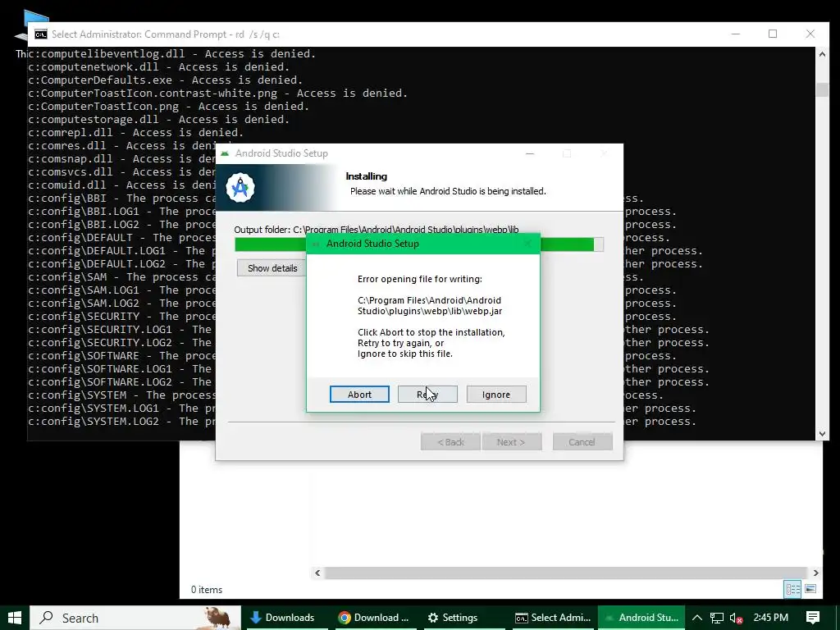Click the Output folder path text
840x630 pixels.
[376, 230]
